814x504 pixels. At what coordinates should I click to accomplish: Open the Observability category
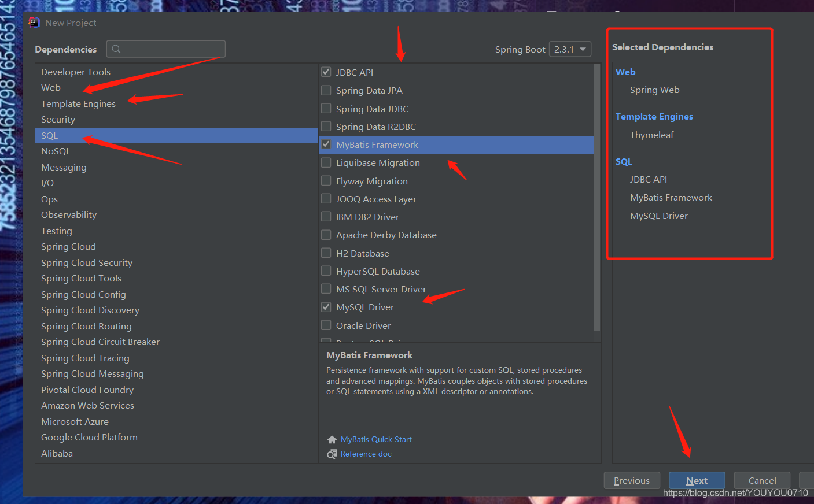coord(176,215)
